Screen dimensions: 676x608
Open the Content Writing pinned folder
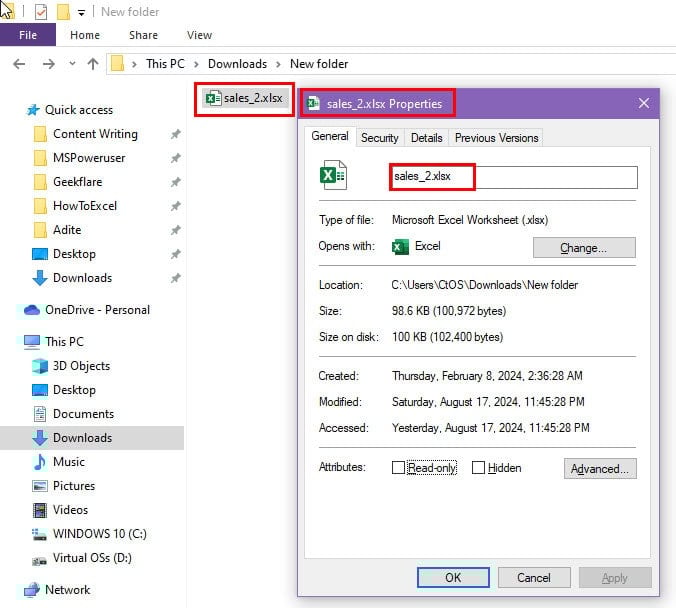(95, 134)
